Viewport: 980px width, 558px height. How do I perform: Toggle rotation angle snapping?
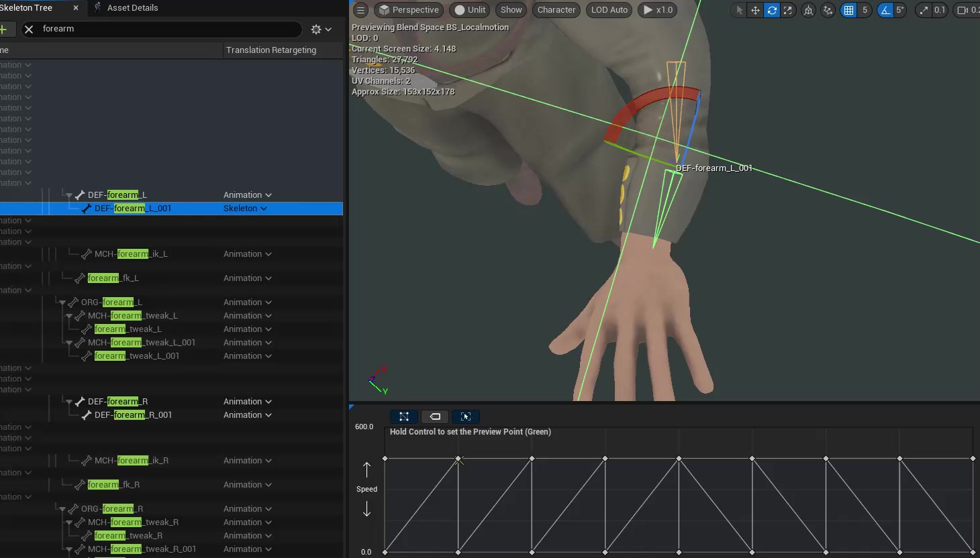click(885, 10)
